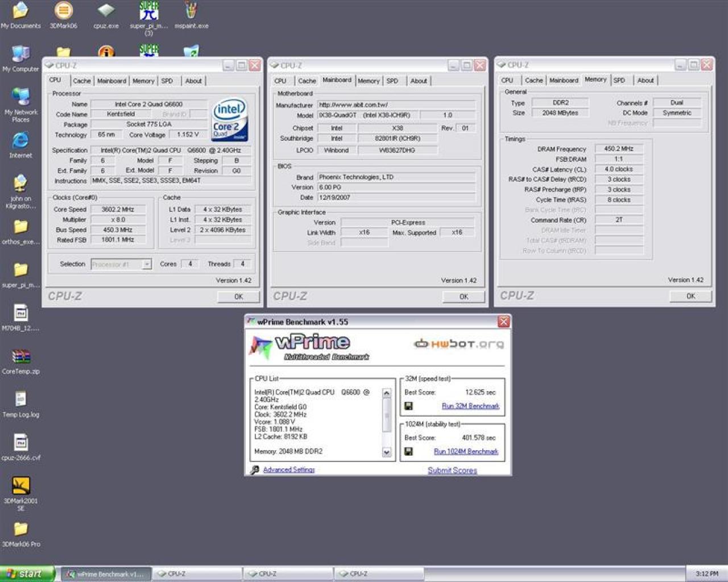Open the Windows Start menu
The image size is (728, 582).
click(27, 574)
